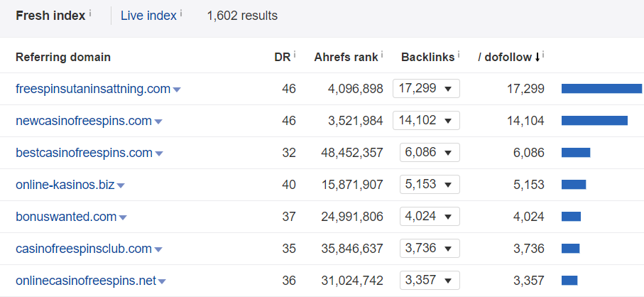644x297 pixels.
Task: Open the 5,153 backlinks dropdown
Action: (x=430, y=185)
